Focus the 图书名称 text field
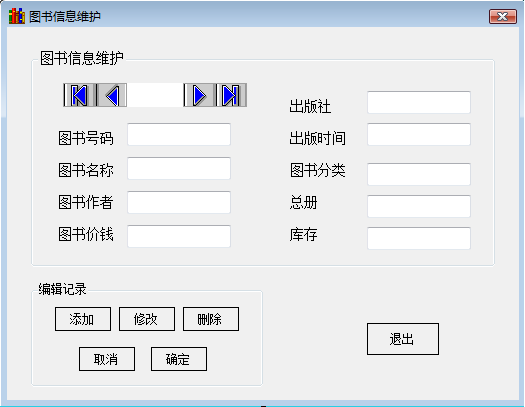This screenshot has width=525, height=407. [x=179, y=168]
